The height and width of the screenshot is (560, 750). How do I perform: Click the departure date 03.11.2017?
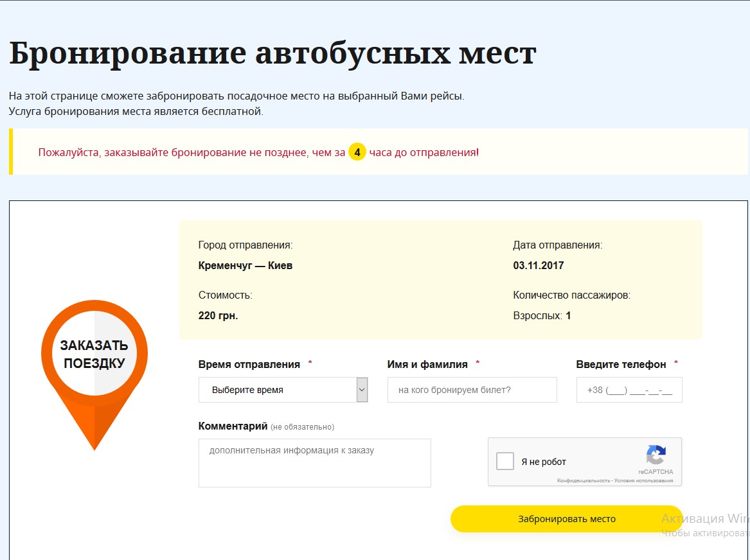pos(538,265)
